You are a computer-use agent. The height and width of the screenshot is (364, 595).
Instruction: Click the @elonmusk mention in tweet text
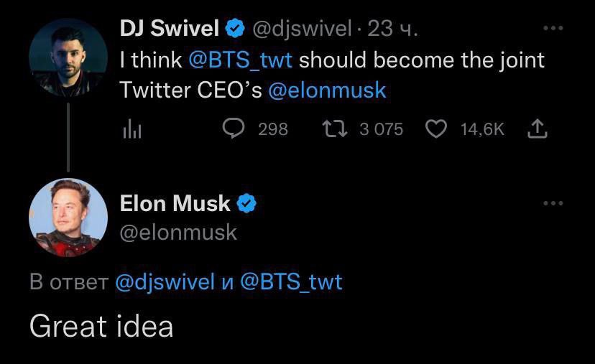point(327,90)
